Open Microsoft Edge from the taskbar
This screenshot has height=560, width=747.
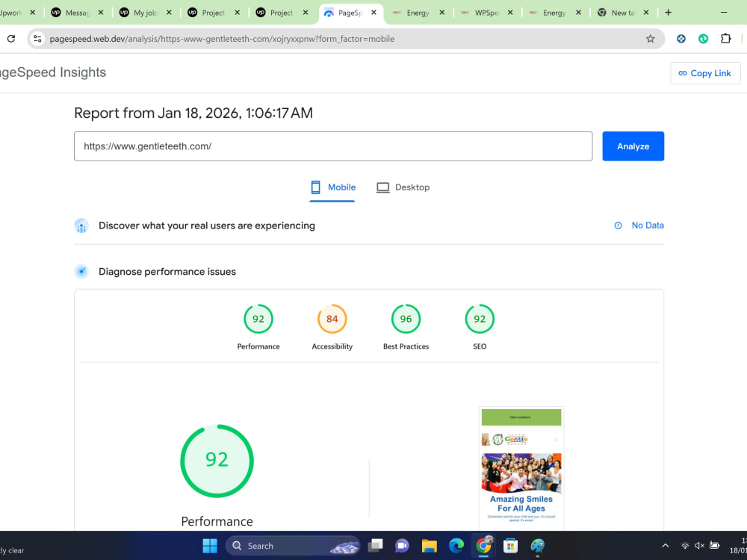456,546
